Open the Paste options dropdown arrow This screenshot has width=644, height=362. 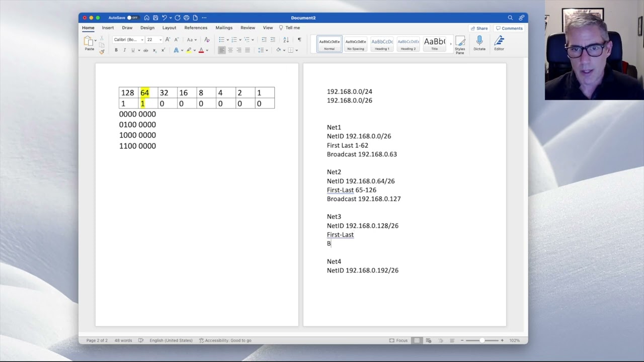point(95,41)
